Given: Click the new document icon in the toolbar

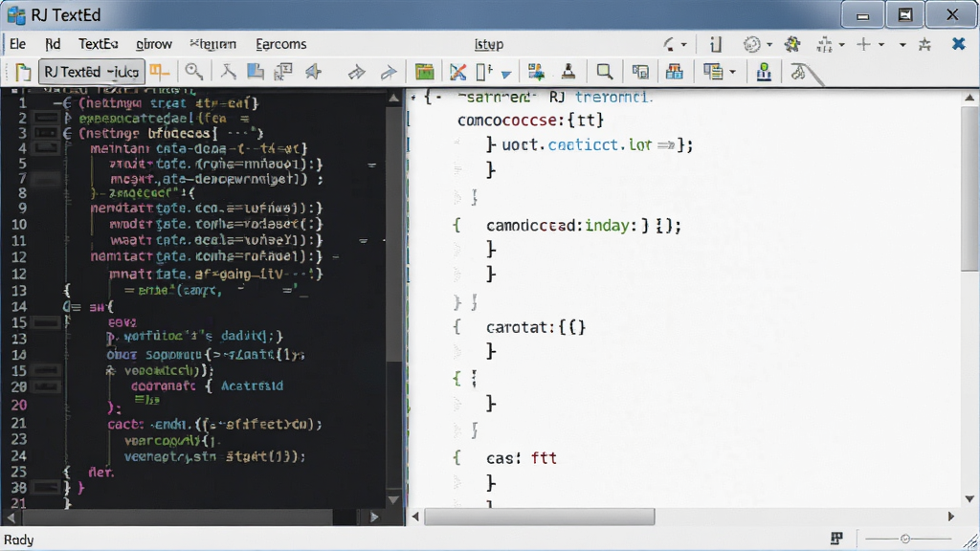Looking at the screenshot, I should click(23, 72).
